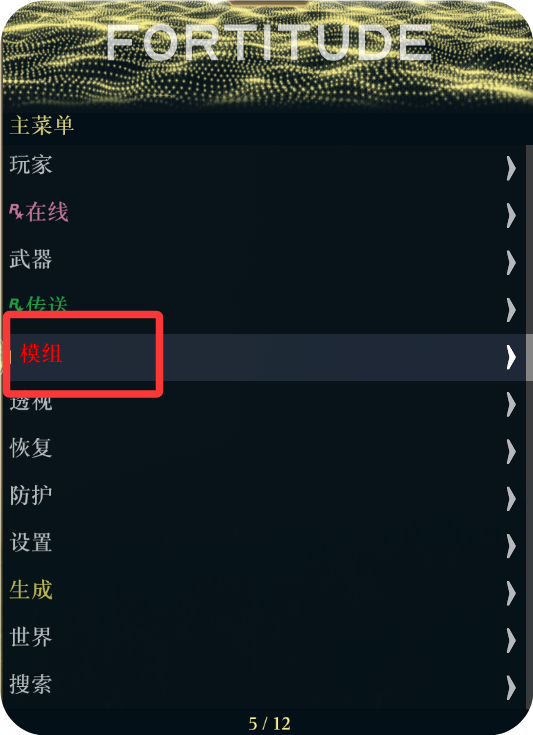
Task: Click the FORTITUDE header banner
Action: pyautogui.click(x=266, y=54)
